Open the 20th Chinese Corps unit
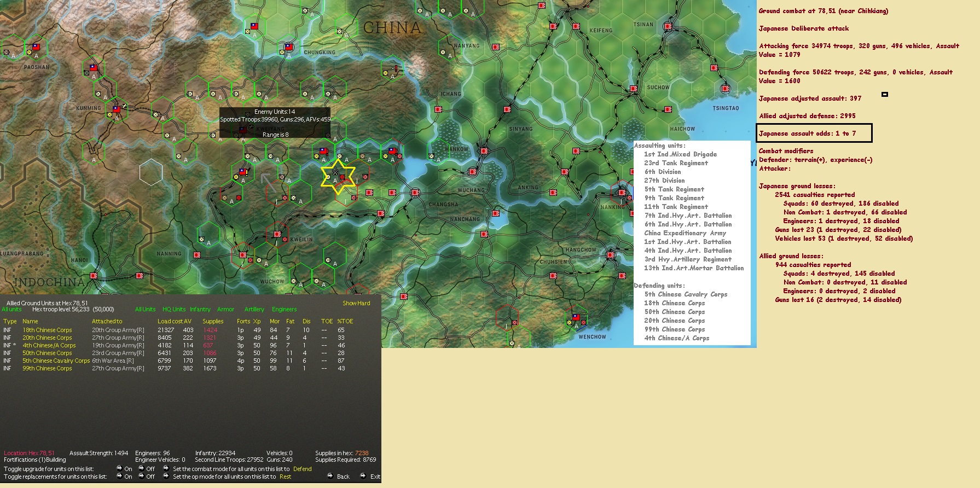Screen dimensions: 980x488 47,338
